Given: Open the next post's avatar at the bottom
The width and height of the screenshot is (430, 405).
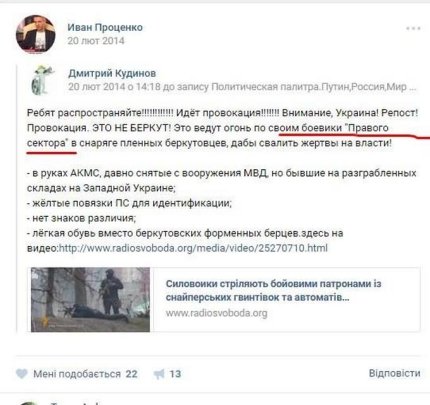Looking at the screenshot, I should point(28,402).
